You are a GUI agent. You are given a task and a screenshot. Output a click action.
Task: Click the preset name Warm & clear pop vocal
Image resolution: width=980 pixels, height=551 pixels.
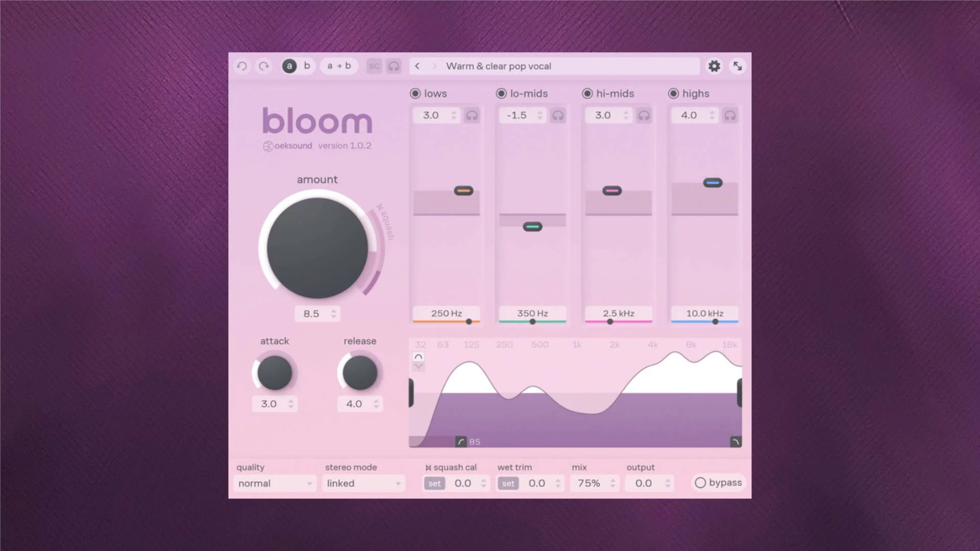click(x=499, y=66)
